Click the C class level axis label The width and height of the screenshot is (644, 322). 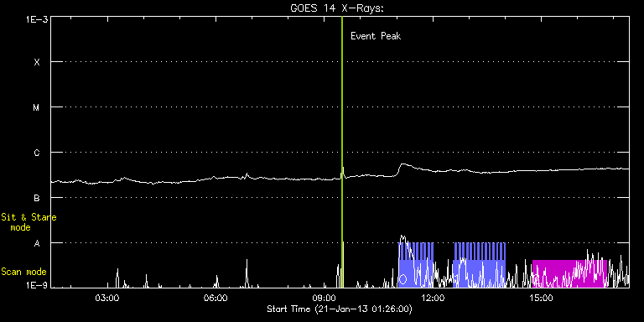(x=37, y=153)
